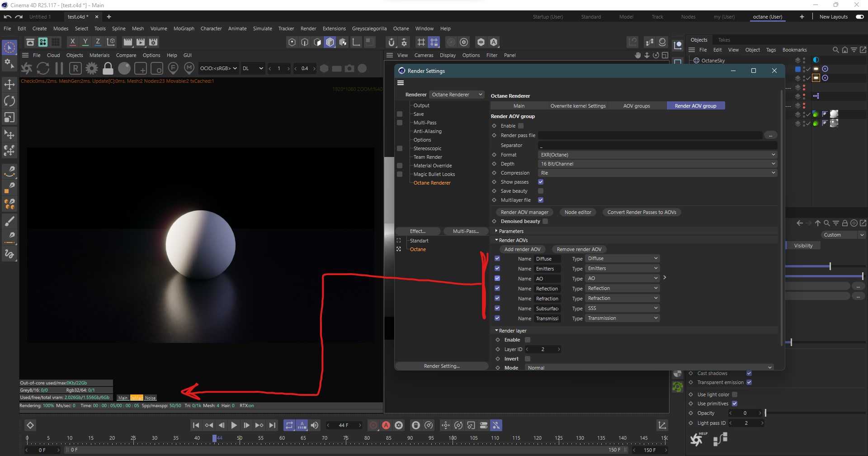The image size is (868, 456).
Task: Open the Octane menu in menu bar
Action: click(x=401, y=28)
